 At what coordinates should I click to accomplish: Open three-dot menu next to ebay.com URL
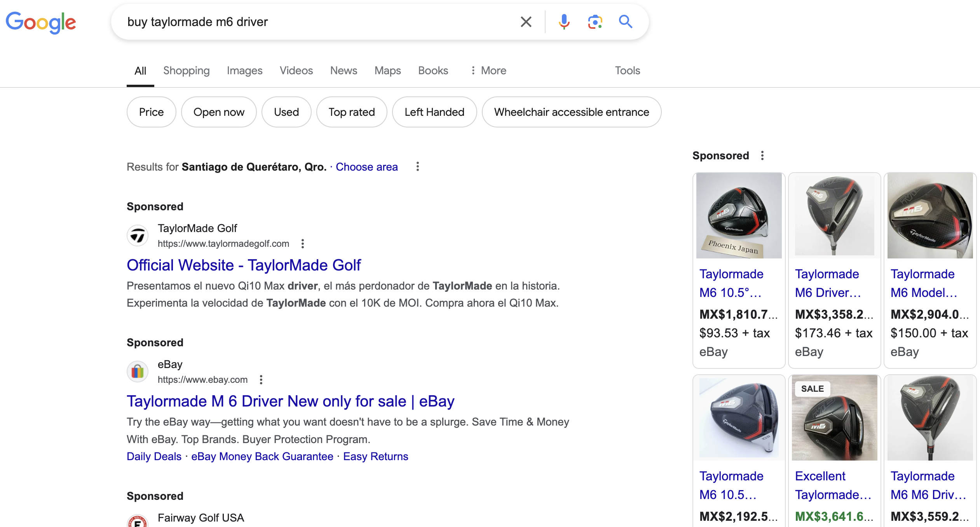click(x=261, y=380)
